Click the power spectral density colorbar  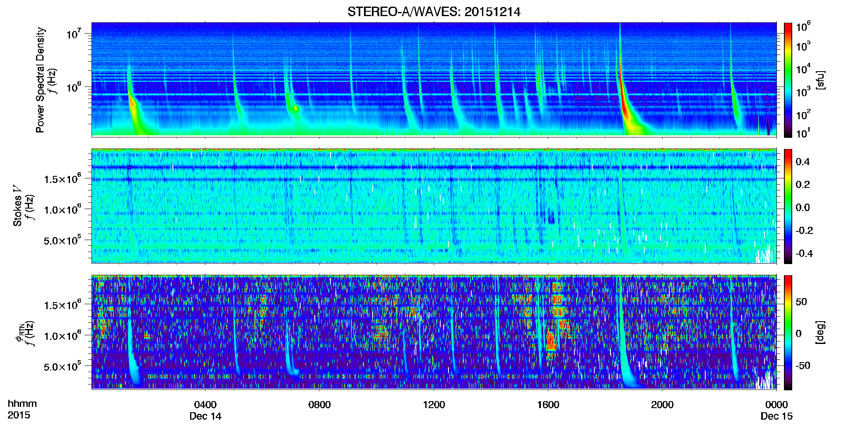(788, 80)
